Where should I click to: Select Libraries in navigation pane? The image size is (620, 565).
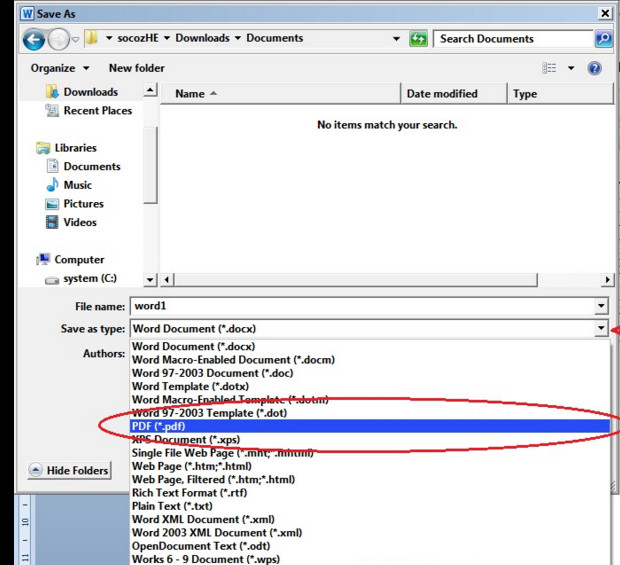tap(66, 147)
